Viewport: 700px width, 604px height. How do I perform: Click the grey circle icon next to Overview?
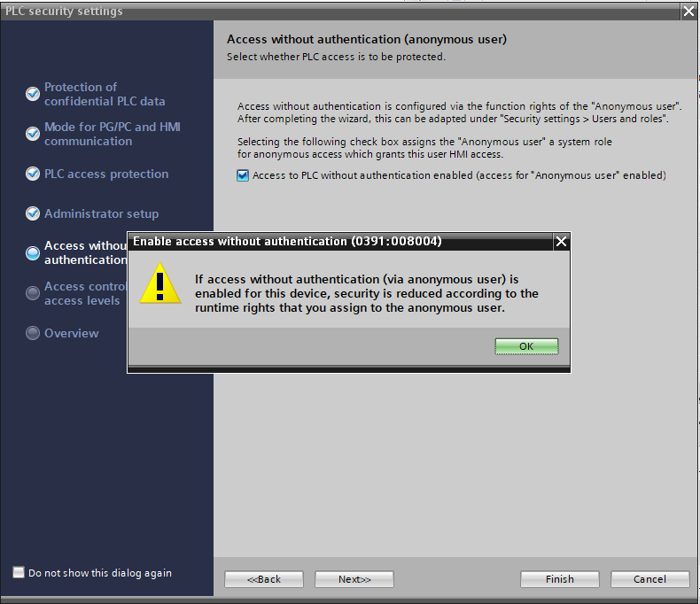coord(33,333)
